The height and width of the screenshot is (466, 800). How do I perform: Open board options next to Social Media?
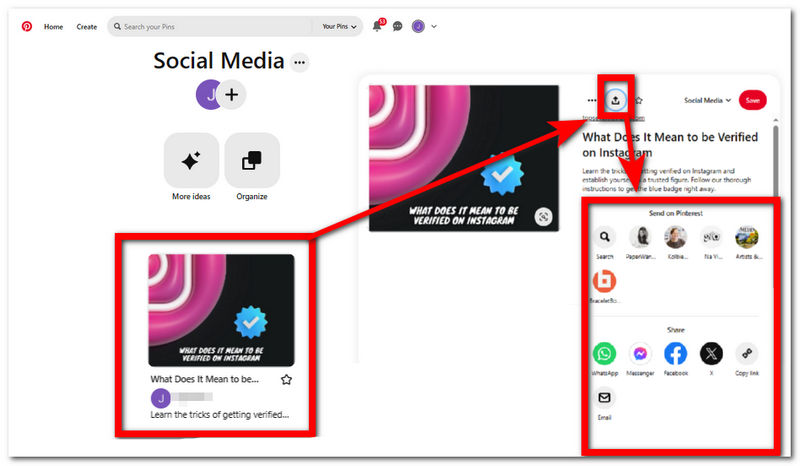coord(299,62)
